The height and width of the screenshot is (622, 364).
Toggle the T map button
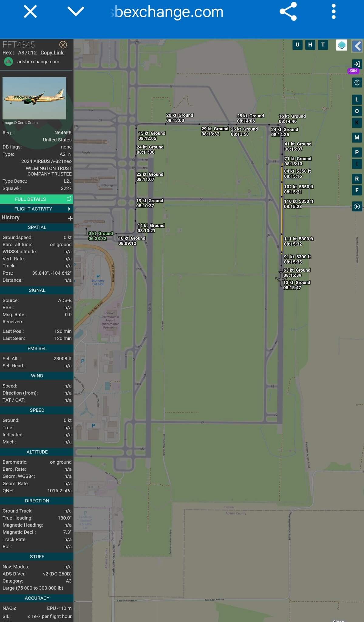(x=323, y=45)
